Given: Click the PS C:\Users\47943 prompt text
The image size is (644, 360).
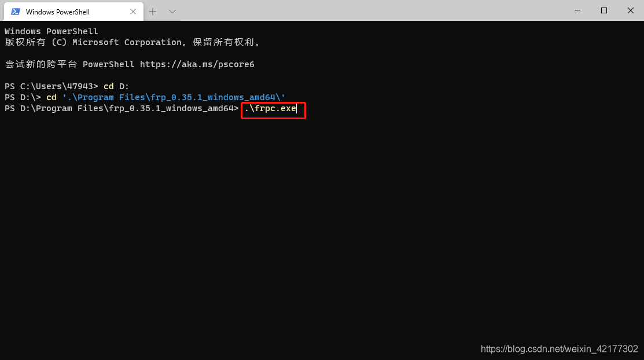Looking at the screenshot, I should [49, 86].
